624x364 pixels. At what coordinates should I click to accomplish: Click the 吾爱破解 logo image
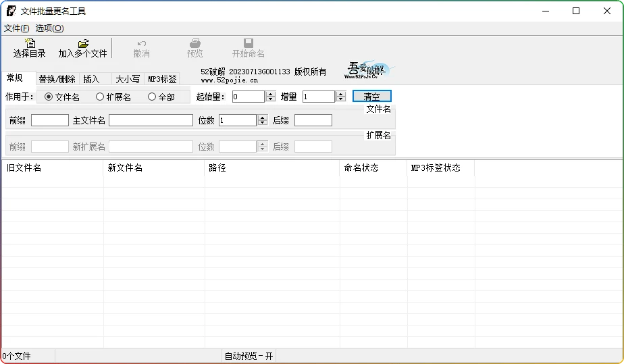pos(369,70)
